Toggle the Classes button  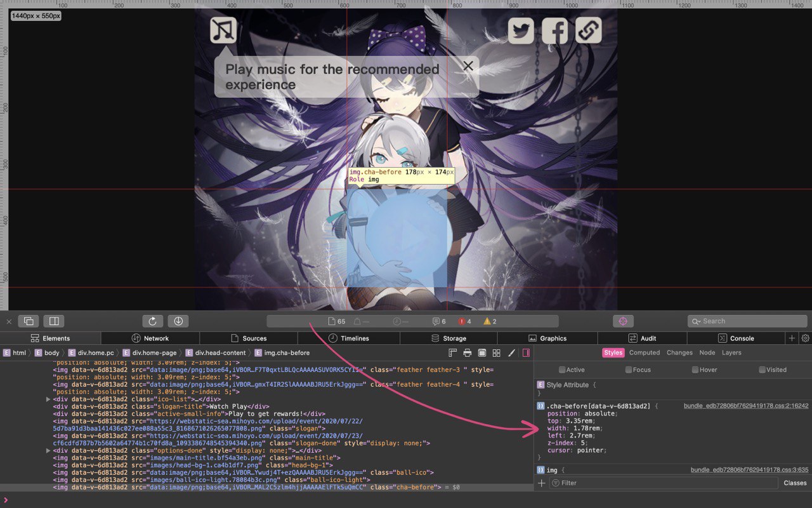pos(795,483)
